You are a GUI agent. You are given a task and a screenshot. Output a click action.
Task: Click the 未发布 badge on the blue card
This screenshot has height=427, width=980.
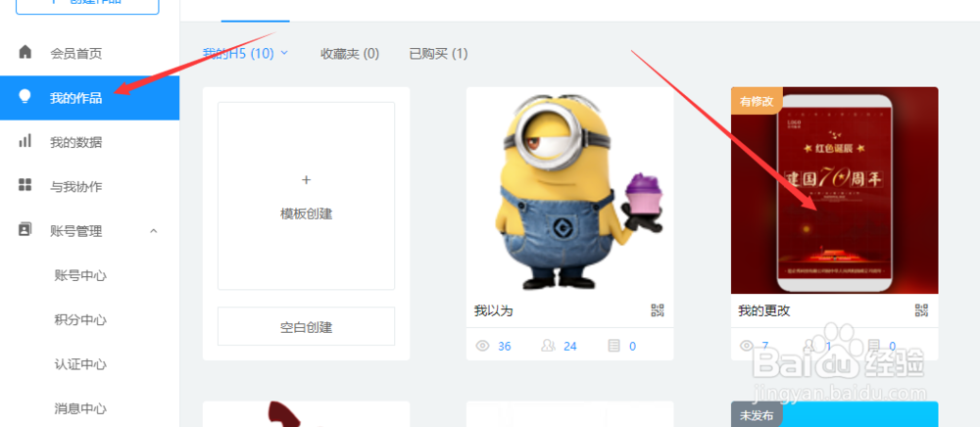(x=757, y=415)
